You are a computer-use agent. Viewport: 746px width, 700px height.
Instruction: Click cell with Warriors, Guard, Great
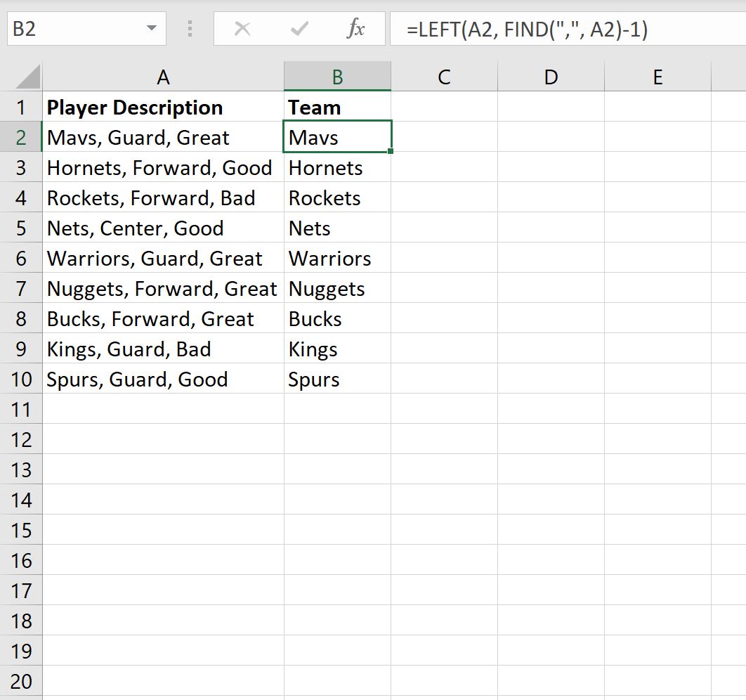163,258
